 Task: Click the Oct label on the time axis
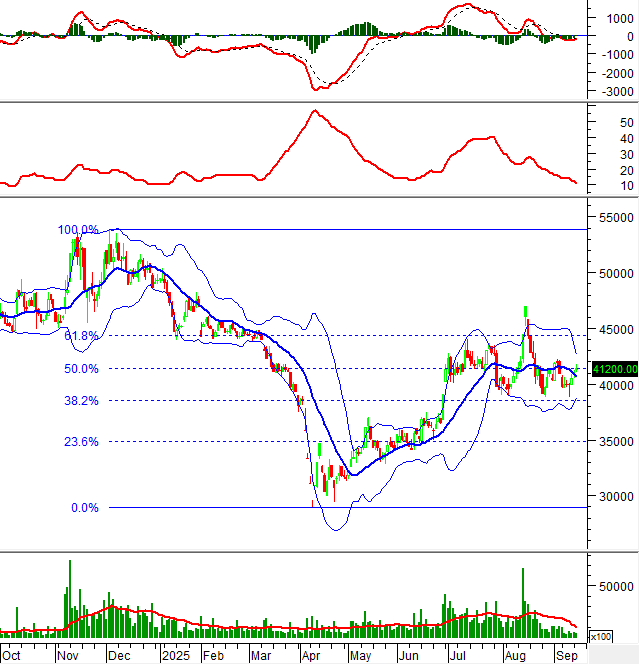click(11, 656)
